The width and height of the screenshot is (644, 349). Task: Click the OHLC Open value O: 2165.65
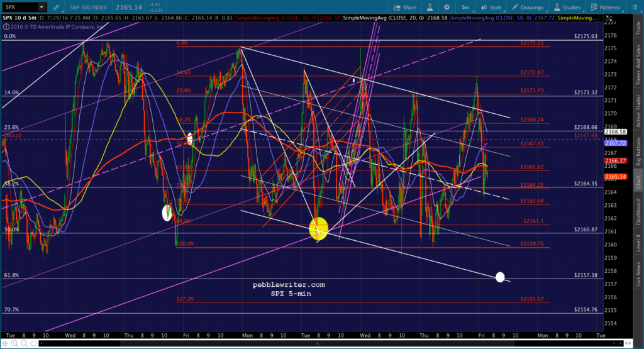(108, 18)
